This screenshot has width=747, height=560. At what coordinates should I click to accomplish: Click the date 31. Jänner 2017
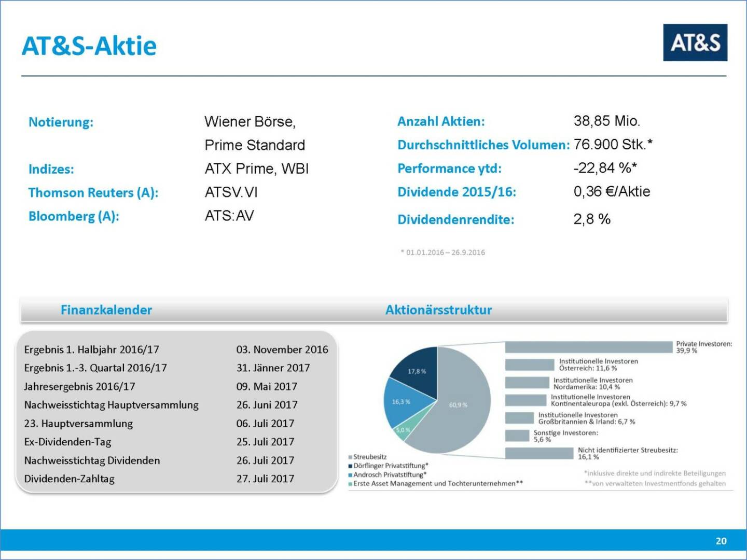[x=273, y=368]
